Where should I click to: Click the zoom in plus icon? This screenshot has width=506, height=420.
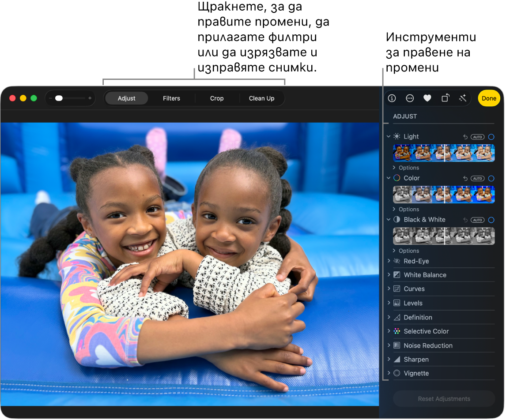[x=90, y=98]
